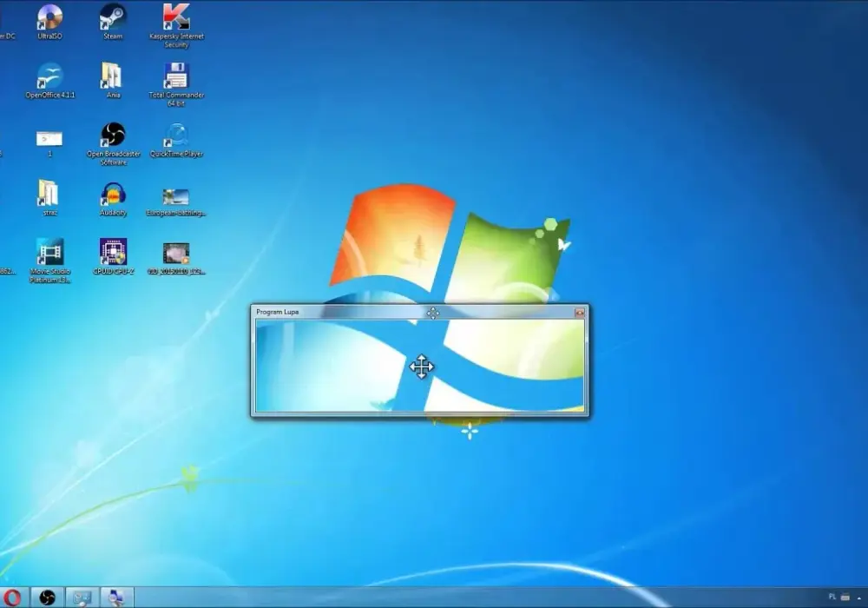Open Total Commander 64 bit shortcut
Viewport: 868px width, 608px height.
pos(176,84)
